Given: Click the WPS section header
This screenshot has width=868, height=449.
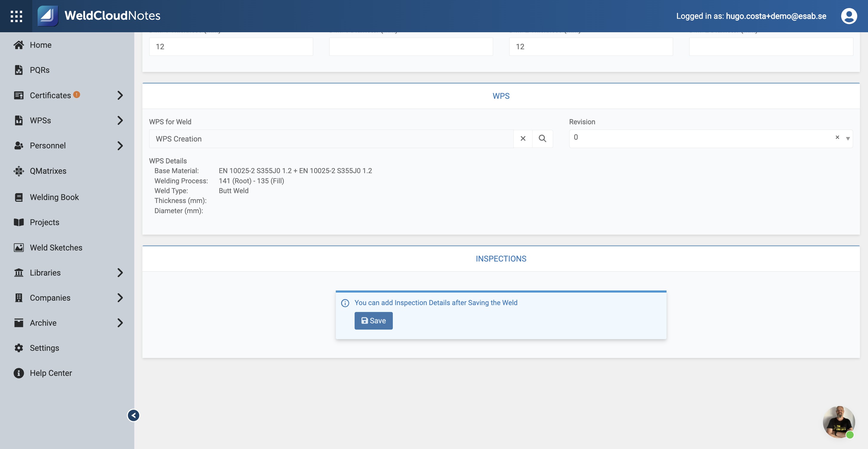Looking at the screenshot, I should [x=501, y=96].
